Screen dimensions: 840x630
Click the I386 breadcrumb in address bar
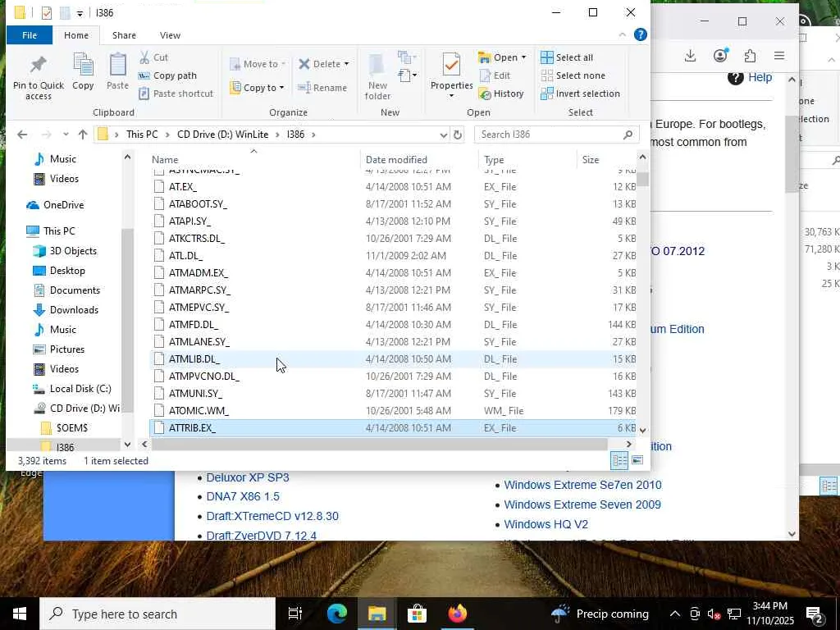point(295,135)
